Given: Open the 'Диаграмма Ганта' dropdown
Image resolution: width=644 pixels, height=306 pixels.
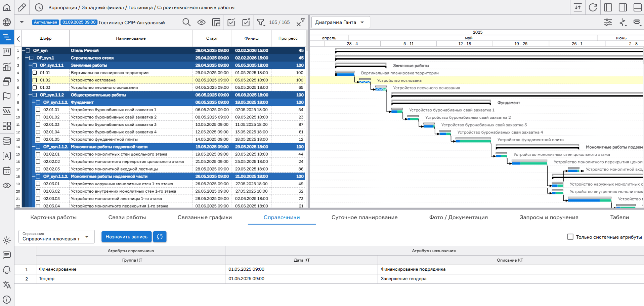Looking at the screenshot, I should point(340,22).
